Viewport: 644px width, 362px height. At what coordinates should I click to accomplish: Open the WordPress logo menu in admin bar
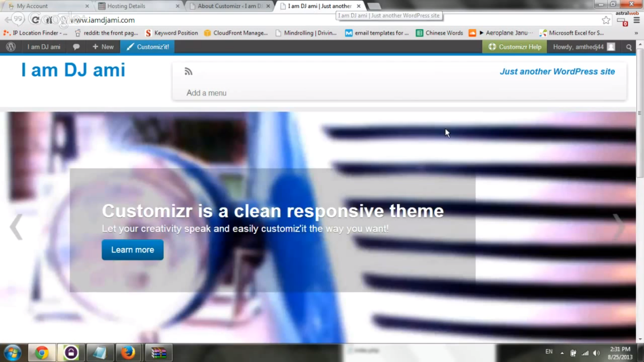tap(11, 47)
